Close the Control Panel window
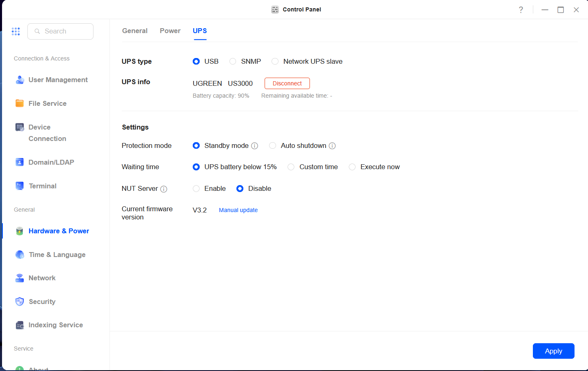 [x=576, y=9]
